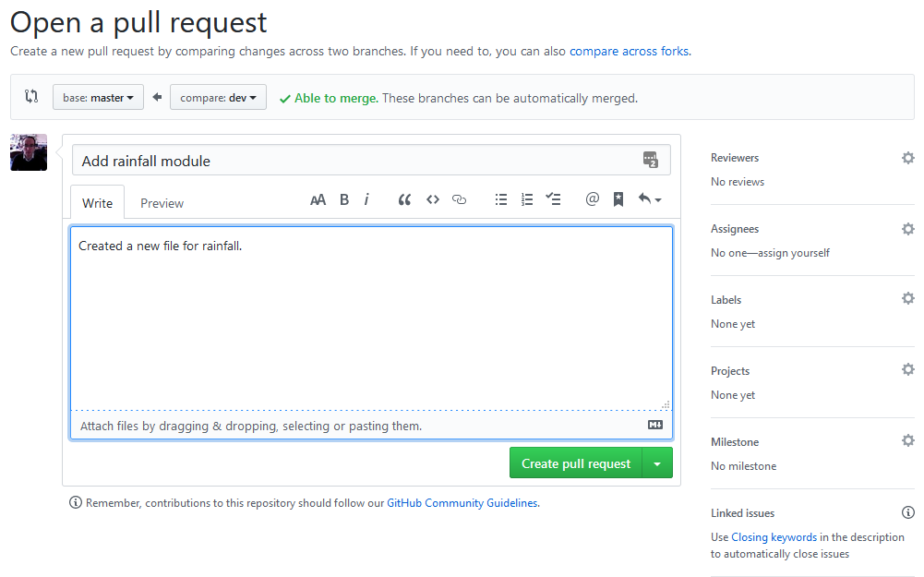Image resolution: width=924 pixels, height=577 pixels.
Task: Open the base: master branch dropdown
Action: coord(98,95)
